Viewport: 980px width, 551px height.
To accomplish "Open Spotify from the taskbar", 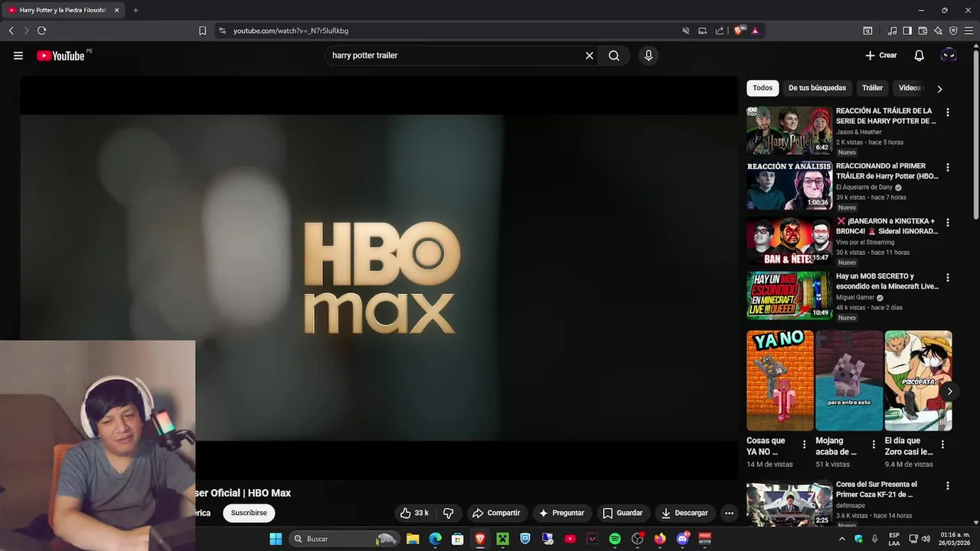I will coord(615,539).
